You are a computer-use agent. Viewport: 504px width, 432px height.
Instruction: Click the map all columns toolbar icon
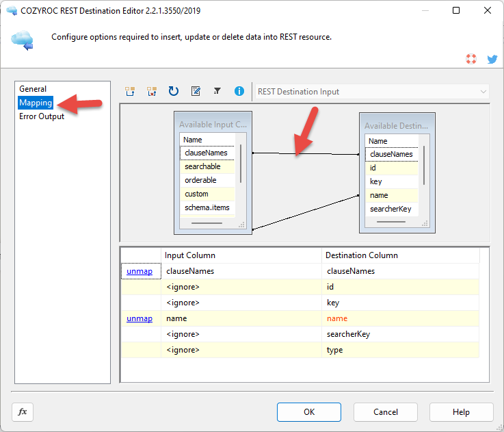tap(130, 92)
